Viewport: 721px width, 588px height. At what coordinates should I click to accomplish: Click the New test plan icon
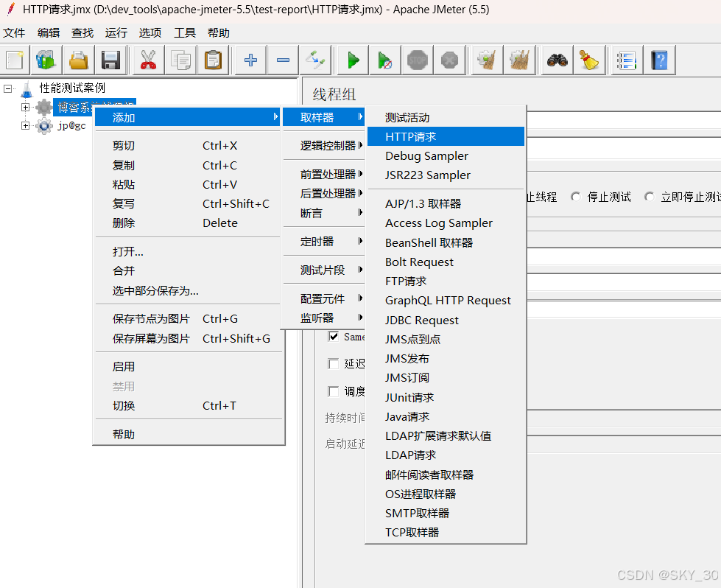coord(15,60)
